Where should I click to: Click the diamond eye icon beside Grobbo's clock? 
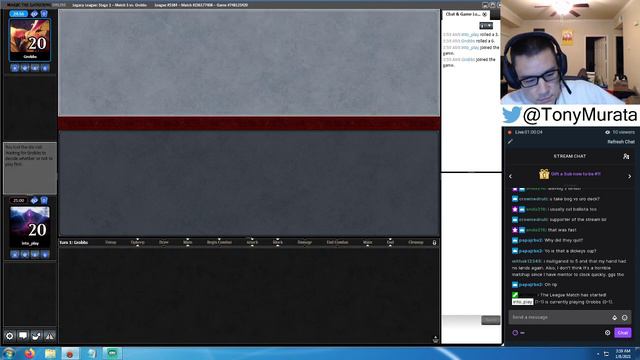point(34,13)
